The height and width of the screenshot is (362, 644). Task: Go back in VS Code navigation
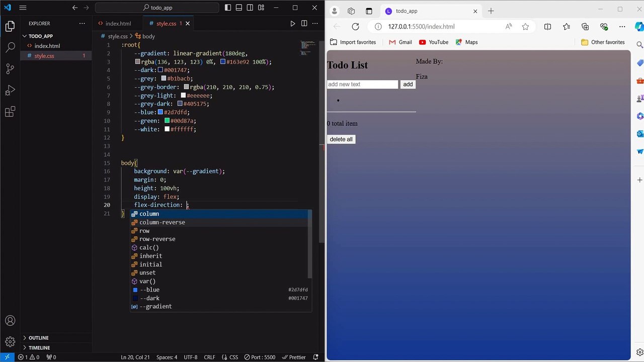point(75,8)
